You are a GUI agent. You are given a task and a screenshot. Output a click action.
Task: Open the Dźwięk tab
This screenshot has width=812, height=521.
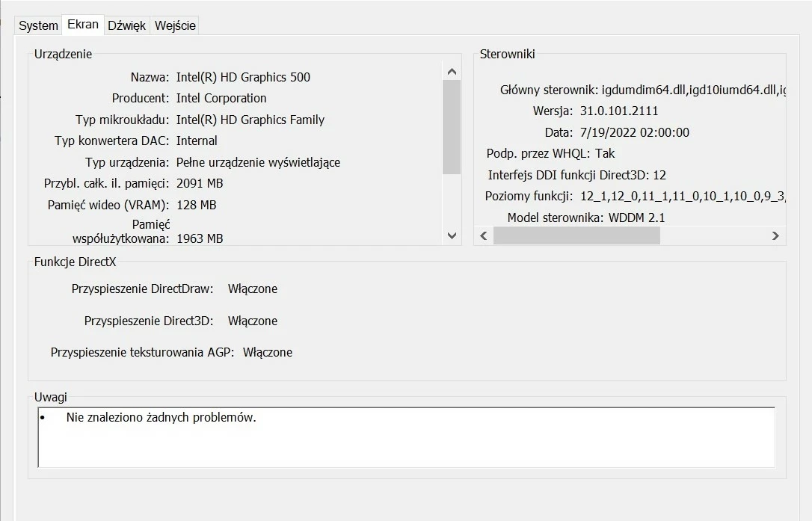[126, 25]
